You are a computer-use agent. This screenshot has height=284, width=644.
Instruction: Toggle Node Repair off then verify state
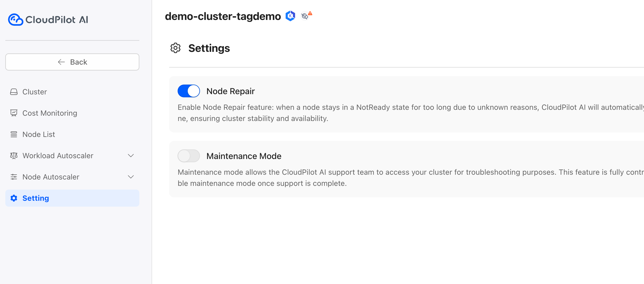(x=189, y=91)
